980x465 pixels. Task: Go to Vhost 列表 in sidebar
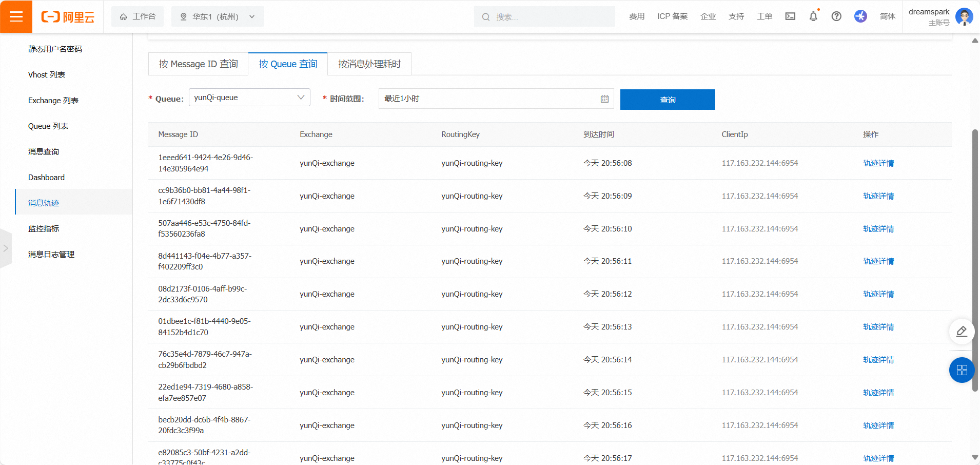click(x=47, y=74)
